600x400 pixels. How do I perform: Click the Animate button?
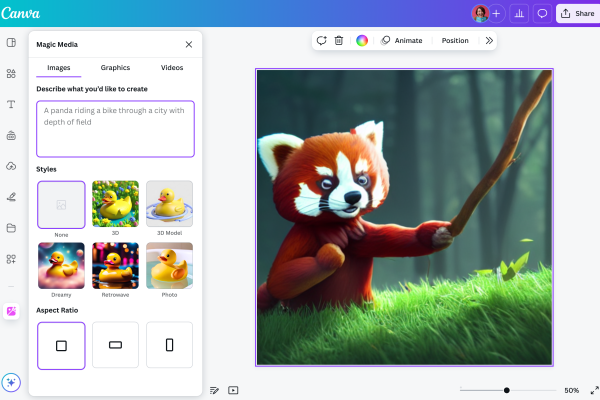[x=402, y=41]
